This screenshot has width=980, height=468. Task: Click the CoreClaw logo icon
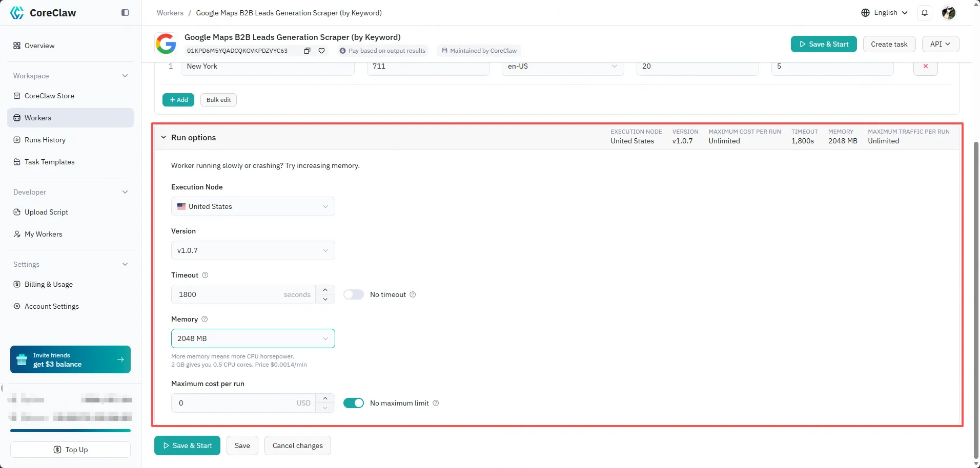pos(17,13)
